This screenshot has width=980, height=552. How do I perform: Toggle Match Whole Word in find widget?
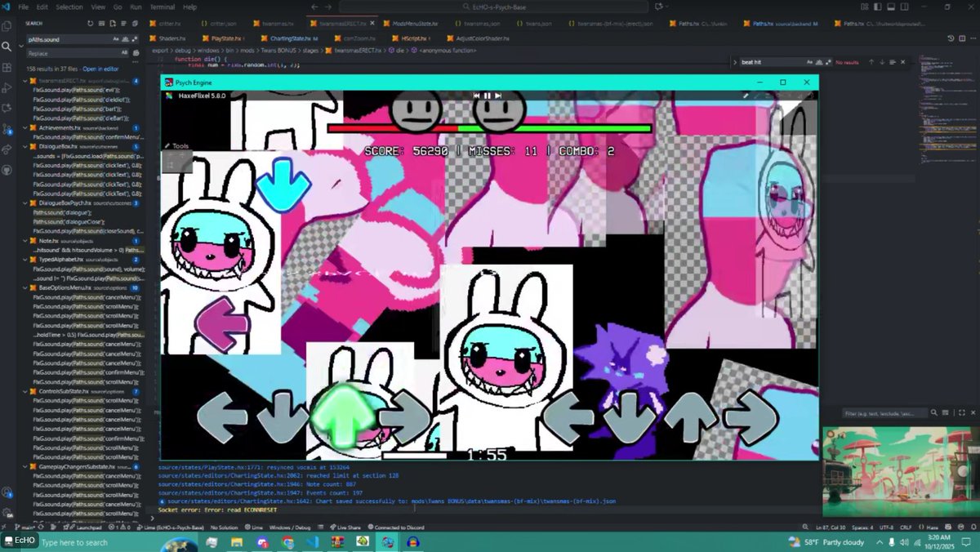click(819, 62)
